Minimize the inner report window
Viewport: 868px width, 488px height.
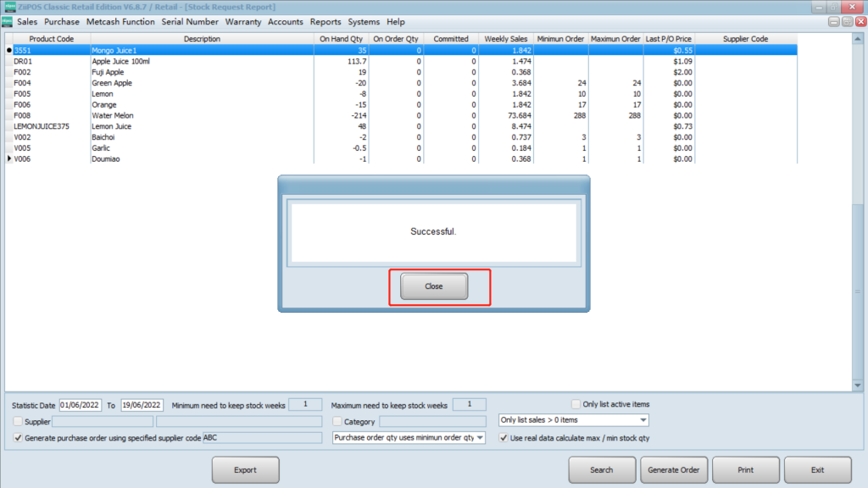pyautogui.click(x=835, y=22)
